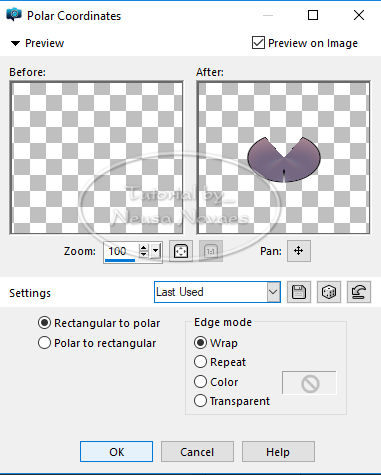
Task: Choose the Repeat edge mode
Action: tap(200, 362)
